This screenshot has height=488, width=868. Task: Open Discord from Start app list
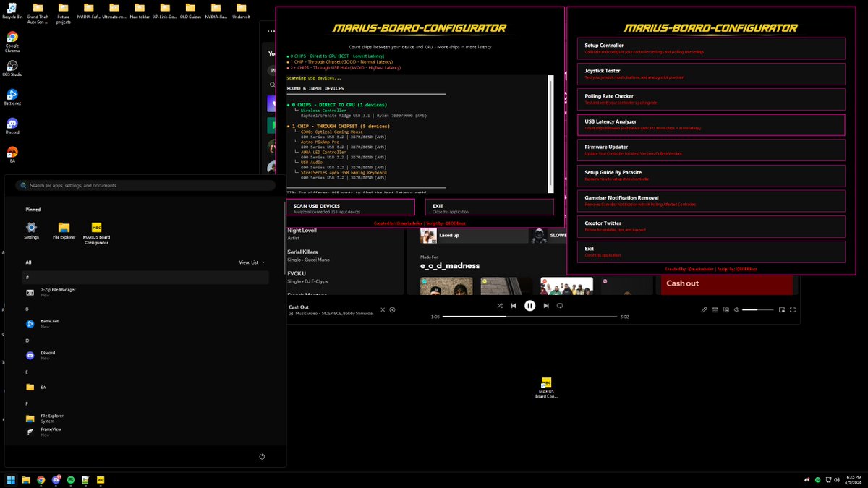click(x=145, y=355)
